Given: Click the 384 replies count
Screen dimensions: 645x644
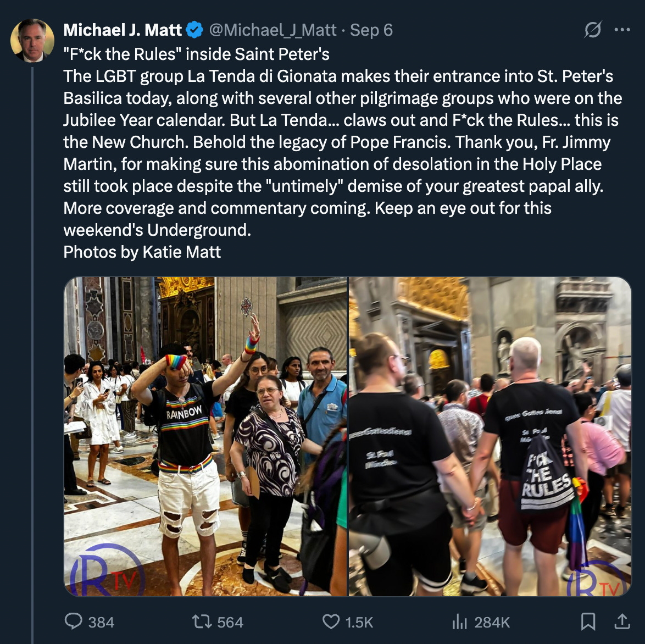Looking at the screenshot, I should pos(101,622).
